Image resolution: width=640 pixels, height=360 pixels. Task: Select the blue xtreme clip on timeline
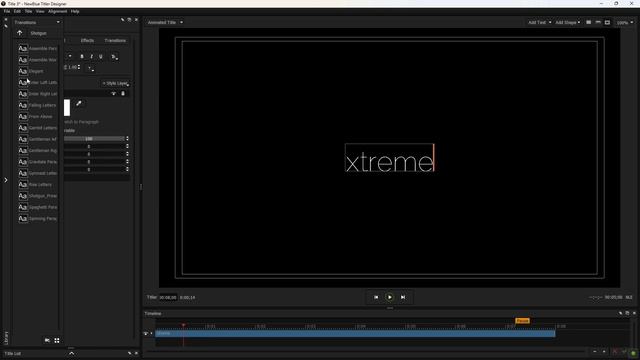click(355, 333)
